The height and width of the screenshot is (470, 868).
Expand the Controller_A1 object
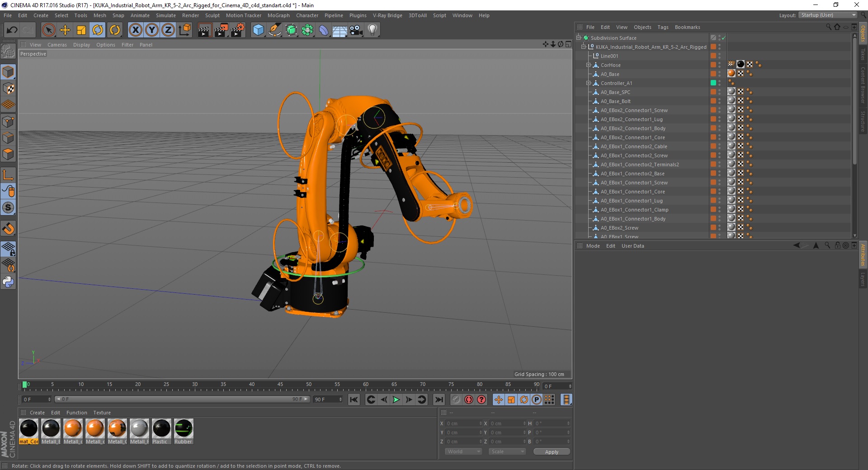[589, 83]
